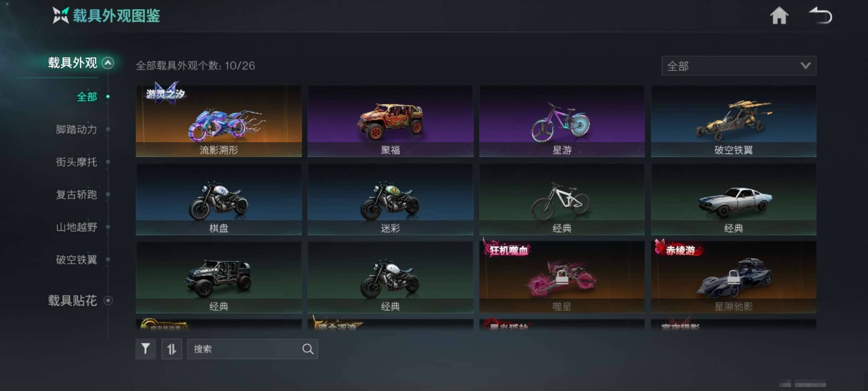Switch to 复古轿跑 category
The image size is (868, 391).
[x=76, y=194]
